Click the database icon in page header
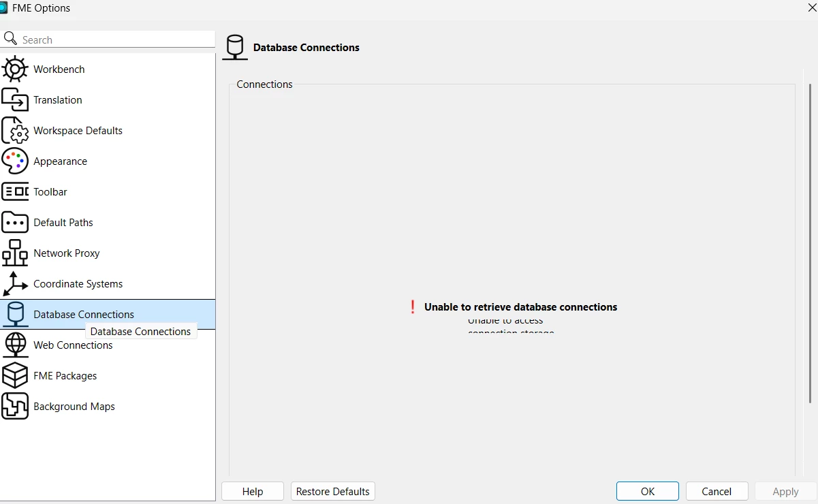Image resolution: width=818 pixels, height=504 pixels. tap(235, 48)
